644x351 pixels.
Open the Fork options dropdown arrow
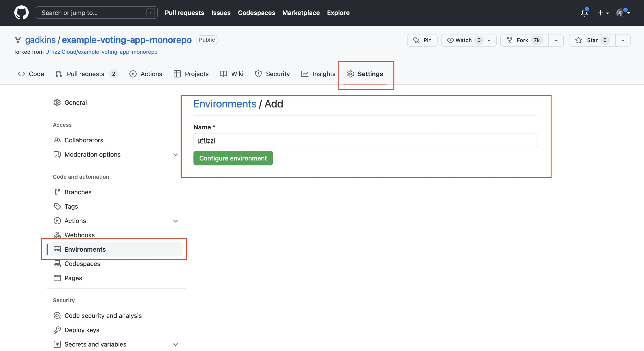coord(556,40)
